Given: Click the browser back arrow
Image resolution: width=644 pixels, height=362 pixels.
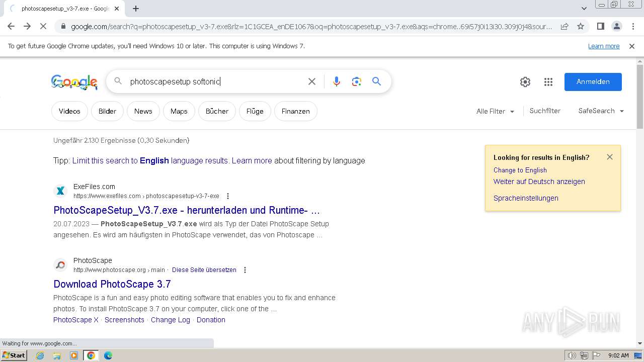Looking at the screenshot, I should pos(11,26).
